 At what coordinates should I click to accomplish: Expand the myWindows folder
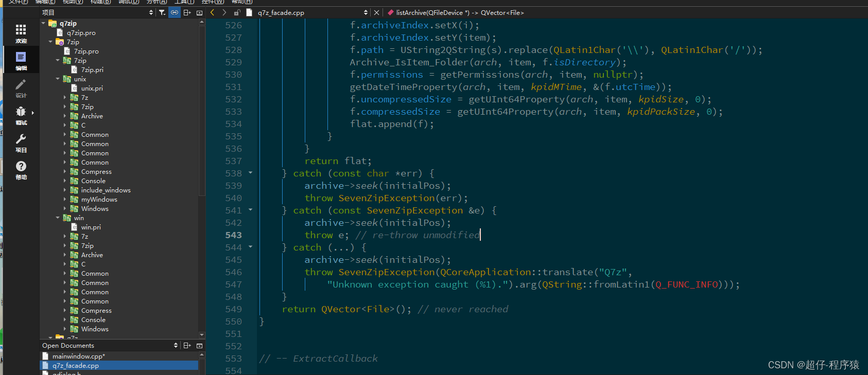tap(65, 199)
